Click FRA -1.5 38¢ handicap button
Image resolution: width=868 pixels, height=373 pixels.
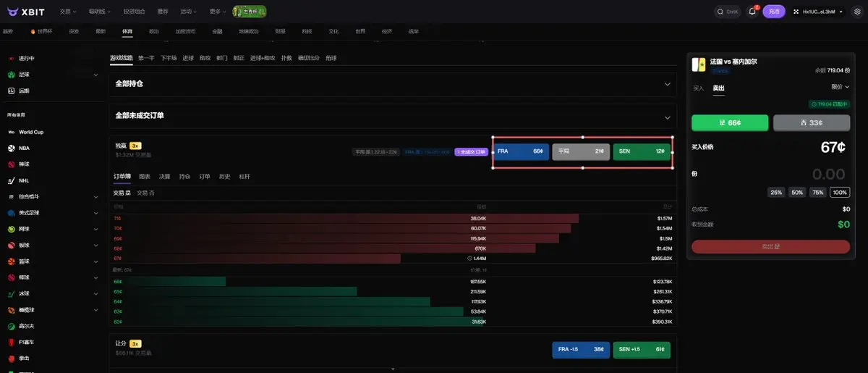tap(580, 350)
